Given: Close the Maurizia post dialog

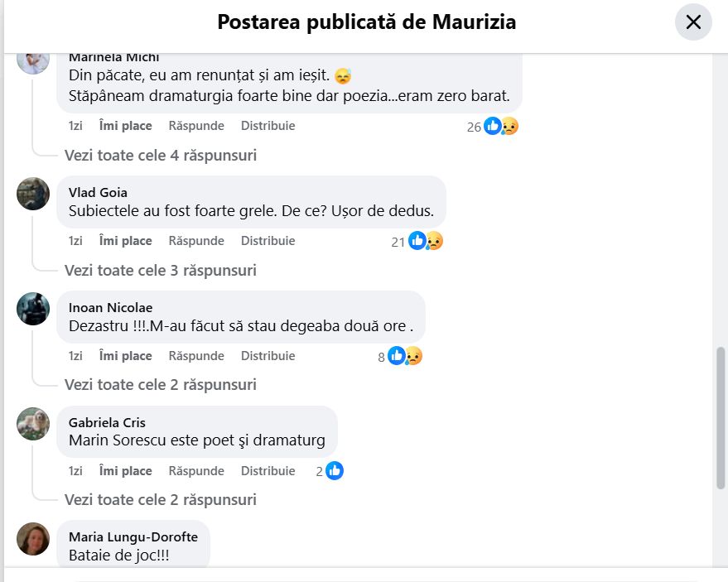Looking at the screenshot, I should [x=693, y=22].
